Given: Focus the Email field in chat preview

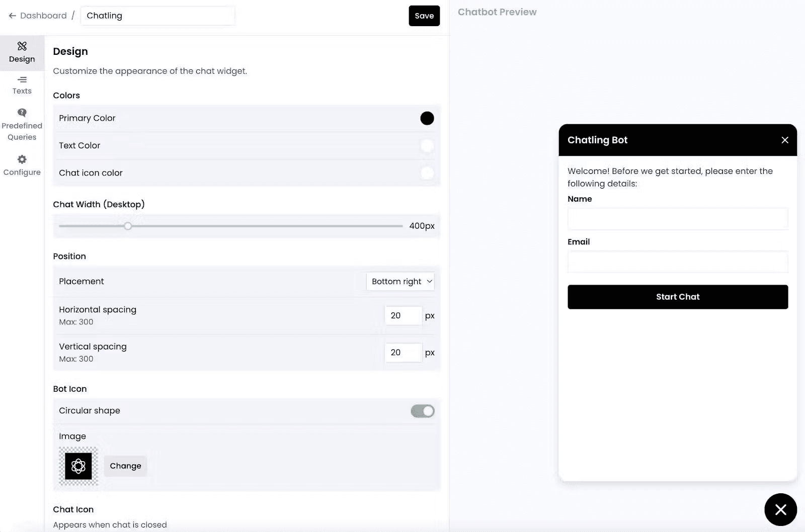Looking at the screenshot, I should click(678, 262).
